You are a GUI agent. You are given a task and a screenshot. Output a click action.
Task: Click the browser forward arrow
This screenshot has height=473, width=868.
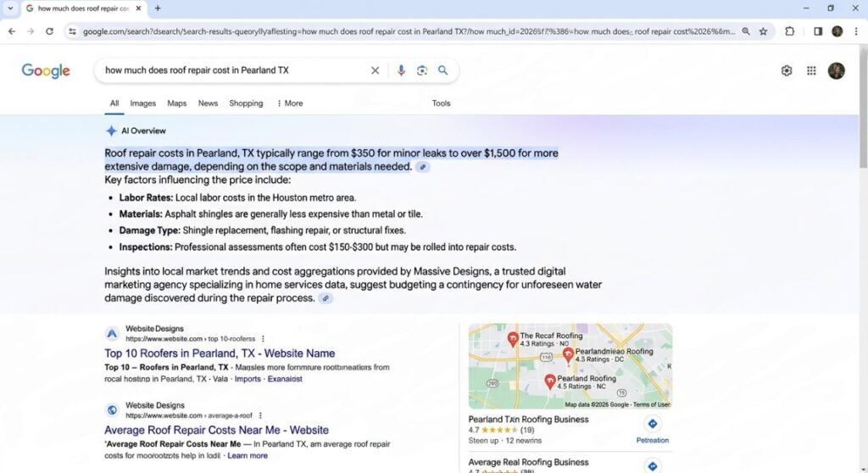[x=31, y=31]
